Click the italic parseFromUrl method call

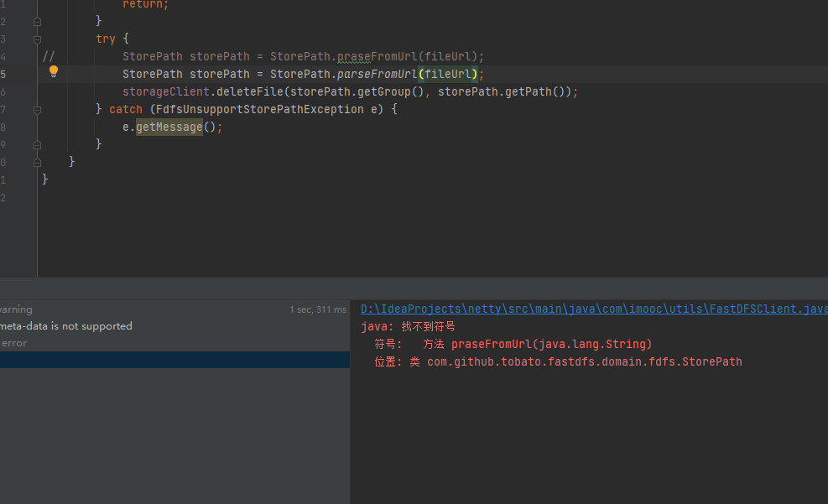[x=377, y=74]
